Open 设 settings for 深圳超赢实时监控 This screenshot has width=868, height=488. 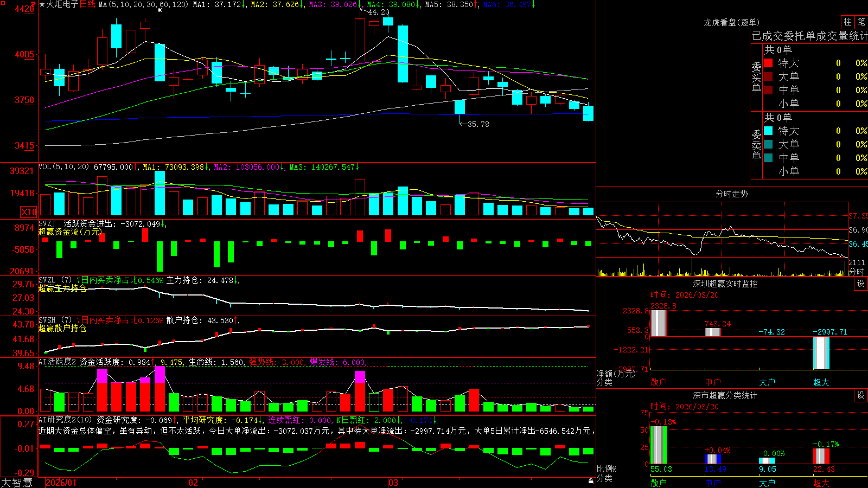click(861, 284)
